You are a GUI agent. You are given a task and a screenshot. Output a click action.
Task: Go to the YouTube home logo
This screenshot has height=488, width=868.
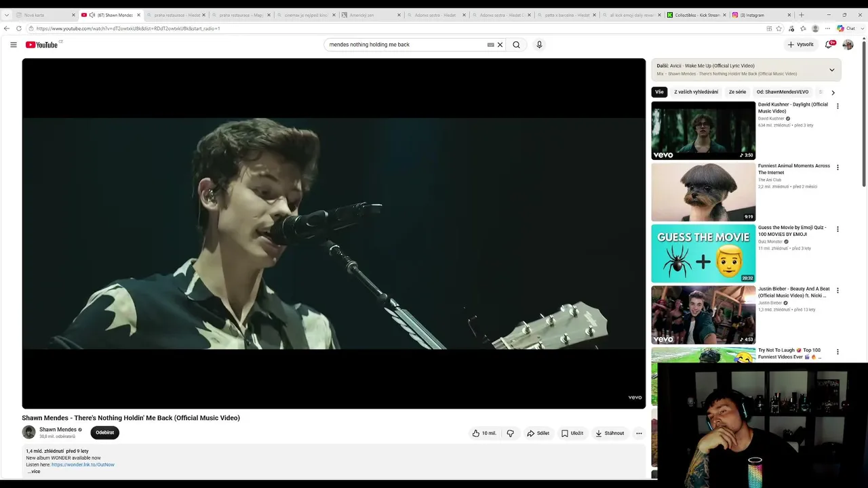click(x=43, y=45)
